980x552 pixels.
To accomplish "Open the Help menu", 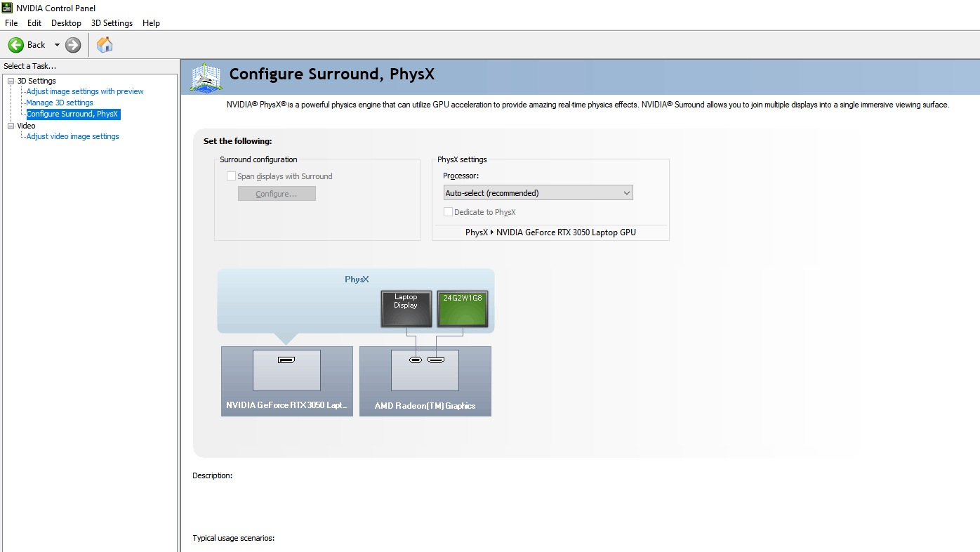I will pyautogui.click(x=152, y=23).
